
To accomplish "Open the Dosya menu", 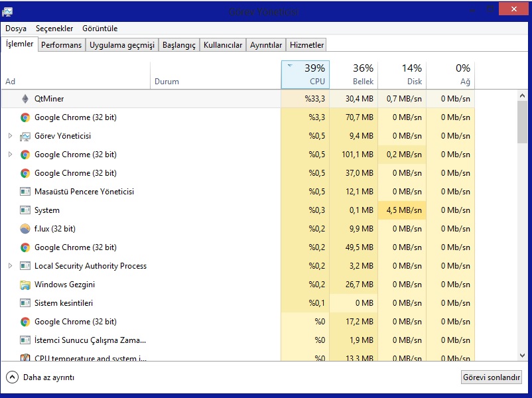I will point(16,29).
